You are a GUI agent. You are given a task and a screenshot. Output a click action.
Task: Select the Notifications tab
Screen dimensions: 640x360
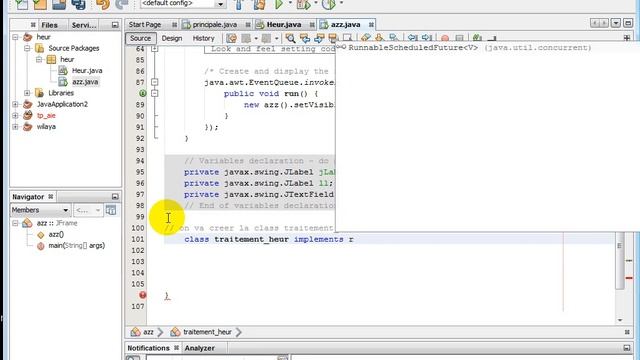(148, 348)
